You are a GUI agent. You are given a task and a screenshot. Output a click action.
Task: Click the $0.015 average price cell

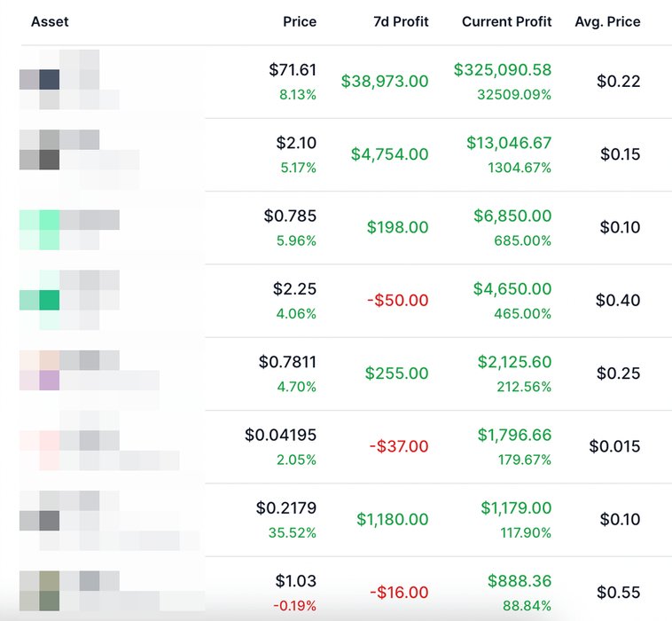[614, 446]
